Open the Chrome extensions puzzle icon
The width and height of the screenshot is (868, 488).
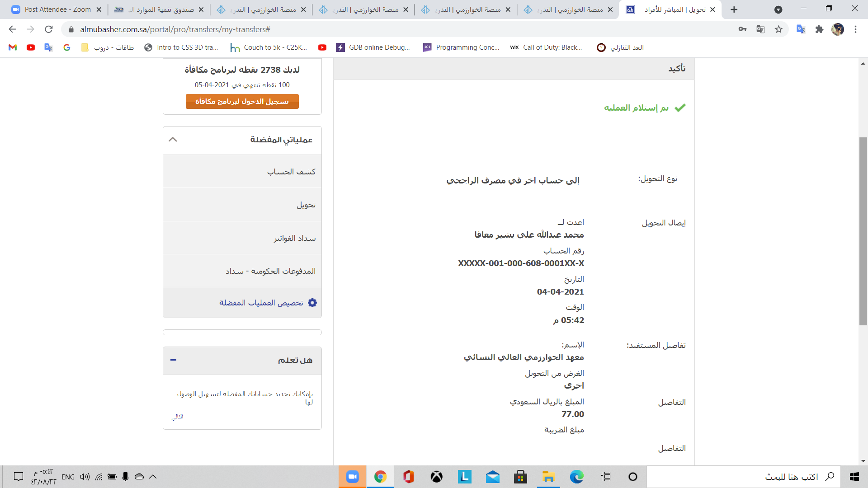(x=819, y=29)
